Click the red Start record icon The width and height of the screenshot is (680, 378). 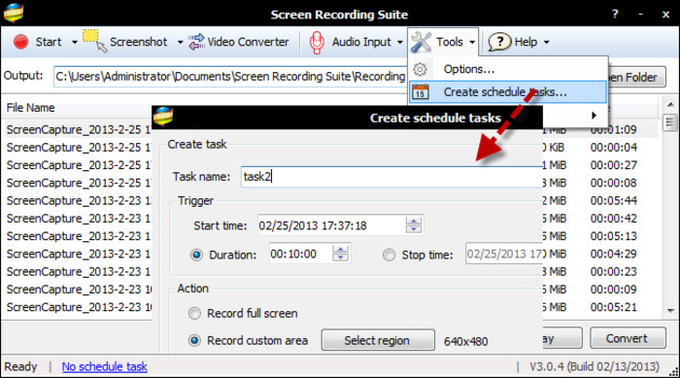pos(20,42)
